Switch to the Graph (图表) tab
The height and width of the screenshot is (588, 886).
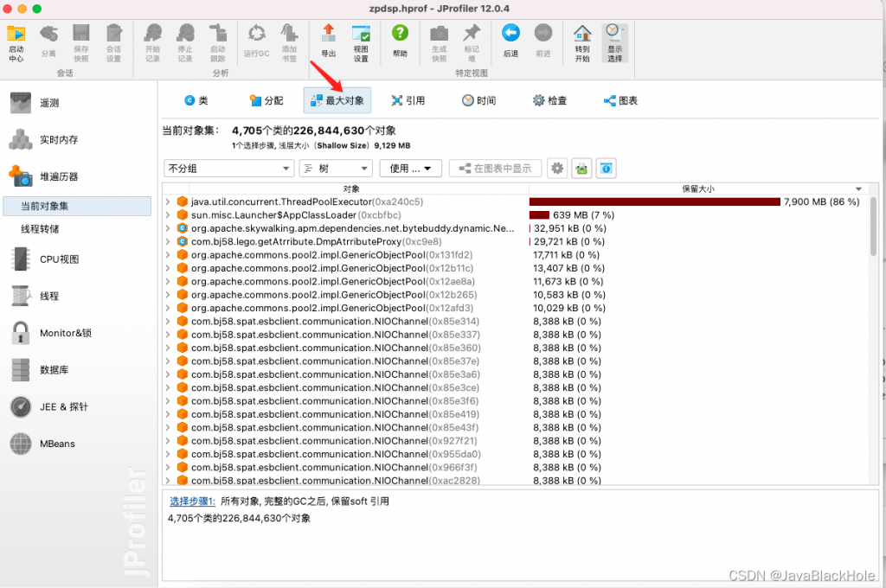pos(620,100)
